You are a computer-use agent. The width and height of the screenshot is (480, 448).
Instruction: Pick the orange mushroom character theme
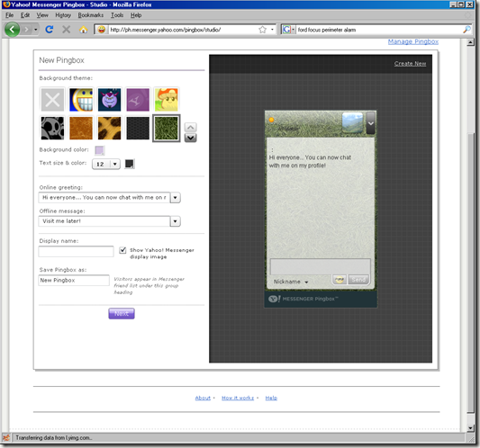[x=167, y=100]
